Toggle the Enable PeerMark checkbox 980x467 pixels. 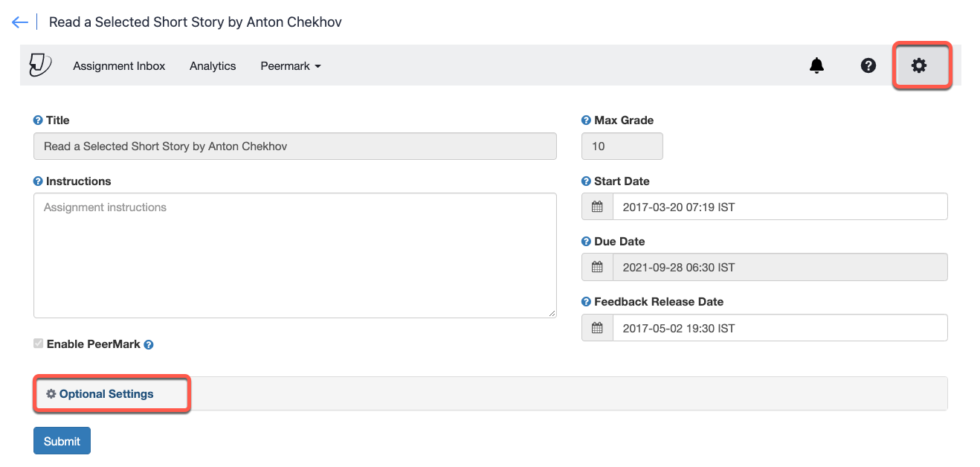coord(38,344)
